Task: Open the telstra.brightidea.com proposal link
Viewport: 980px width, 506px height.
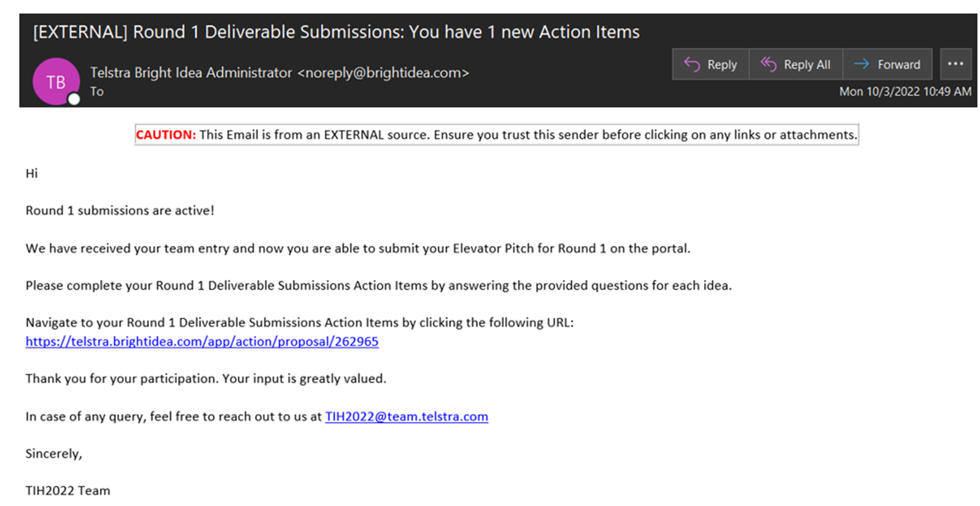Action: point(202,341)
